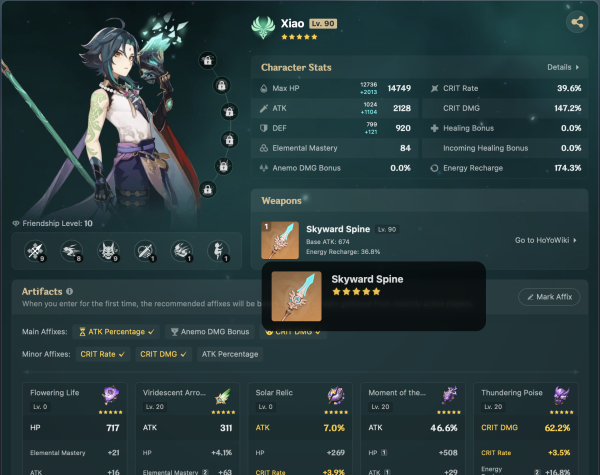The height and width of the screenshot is (475, 600).
Task: Expand Character Stats Details
Action: point(563,67)
